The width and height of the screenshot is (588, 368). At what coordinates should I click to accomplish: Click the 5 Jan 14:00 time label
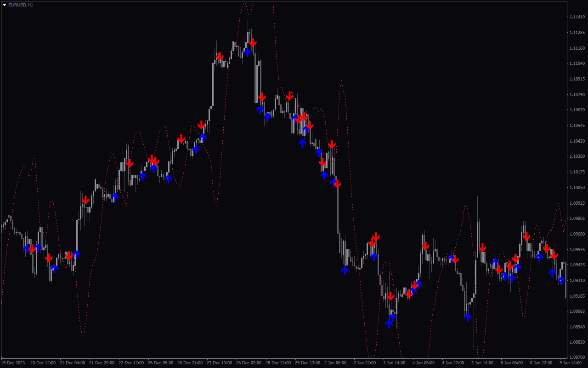tap(482, 363)
